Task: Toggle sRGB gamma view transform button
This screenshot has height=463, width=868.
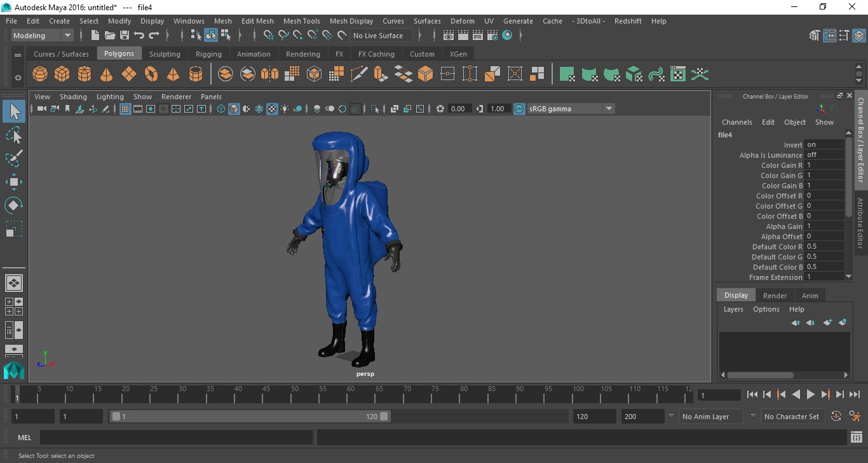Action: [519, 109]
